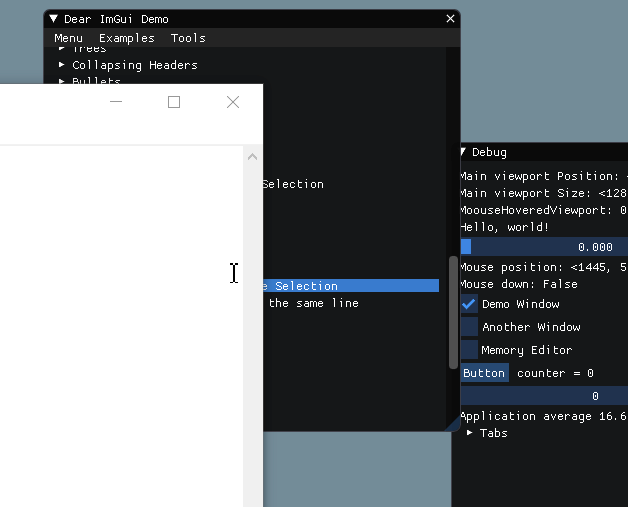
Task: Click the Mouse position text line
Action: 544,267
